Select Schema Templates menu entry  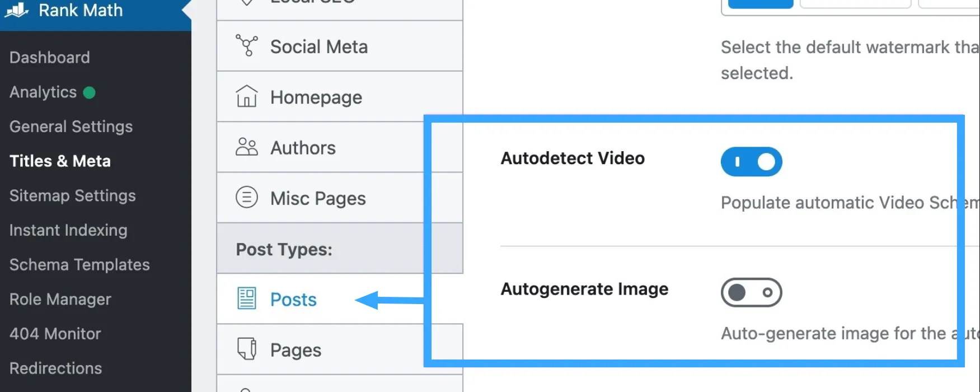pos(79,265)
